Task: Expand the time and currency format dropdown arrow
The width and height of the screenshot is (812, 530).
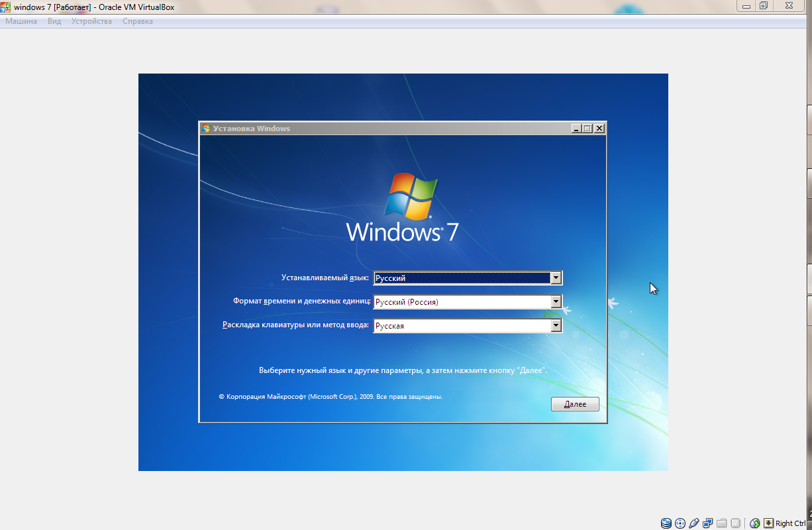Action: (x=556, y=302)
